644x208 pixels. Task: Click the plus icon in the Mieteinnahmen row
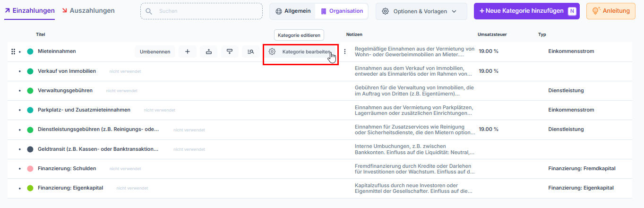pyautogui.click(x=188, y=52)
